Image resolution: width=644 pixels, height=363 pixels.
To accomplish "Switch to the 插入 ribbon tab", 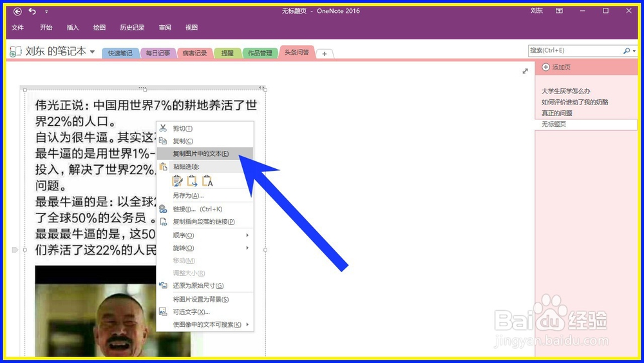I will (73, 28).
